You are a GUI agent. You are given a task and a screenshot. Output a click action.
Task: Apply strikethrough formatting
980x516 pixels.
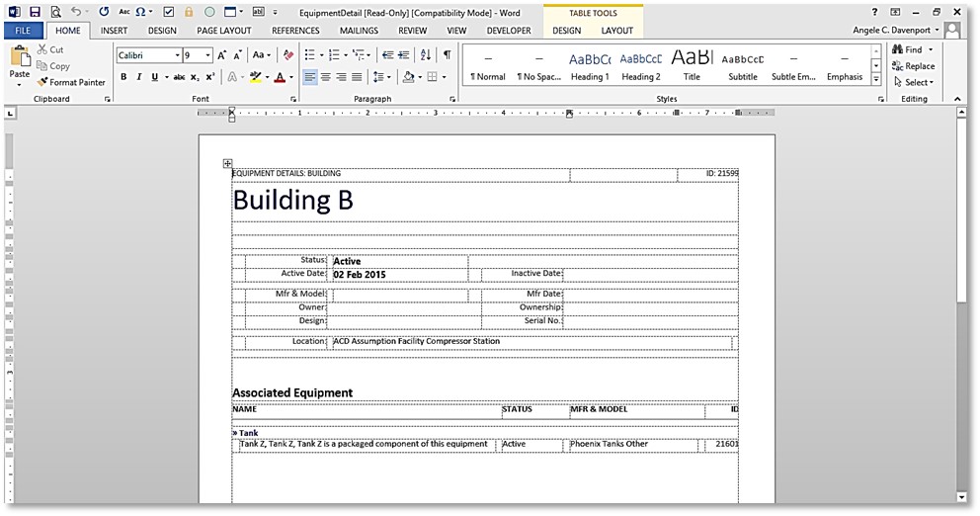click(x=180, y=77)
